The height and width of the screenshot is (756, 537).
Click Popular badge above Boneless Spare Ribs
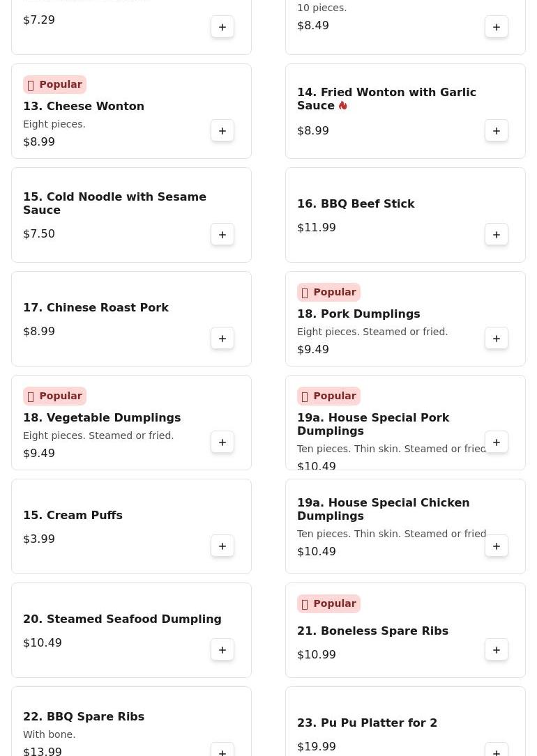point(328,603)
